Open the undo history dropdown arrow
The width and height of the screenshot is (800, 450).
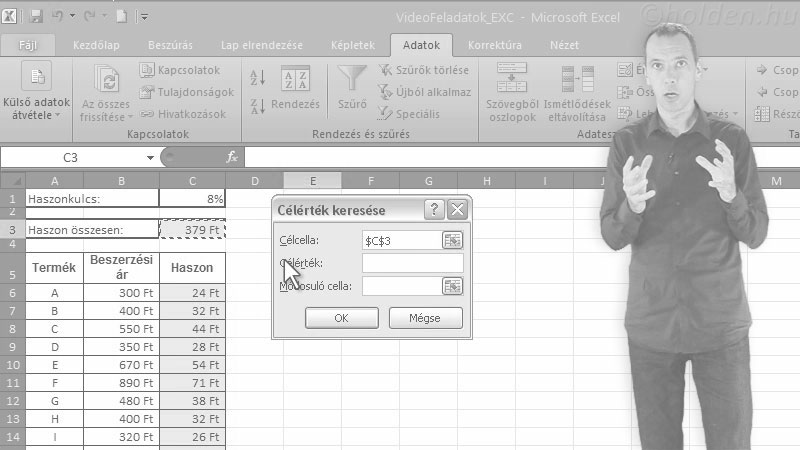[x=72, y=16]
